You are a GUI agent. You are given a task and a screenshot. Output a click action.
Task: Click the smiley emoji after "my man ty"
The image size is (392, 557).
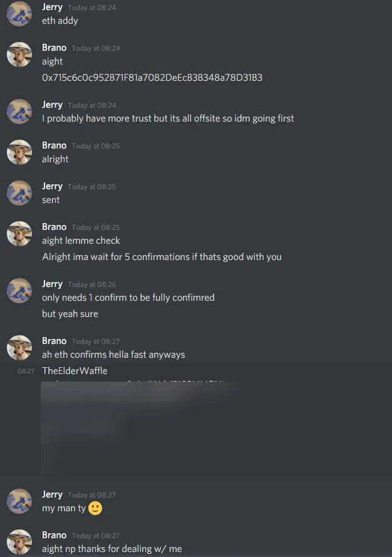tap(95, 508)
